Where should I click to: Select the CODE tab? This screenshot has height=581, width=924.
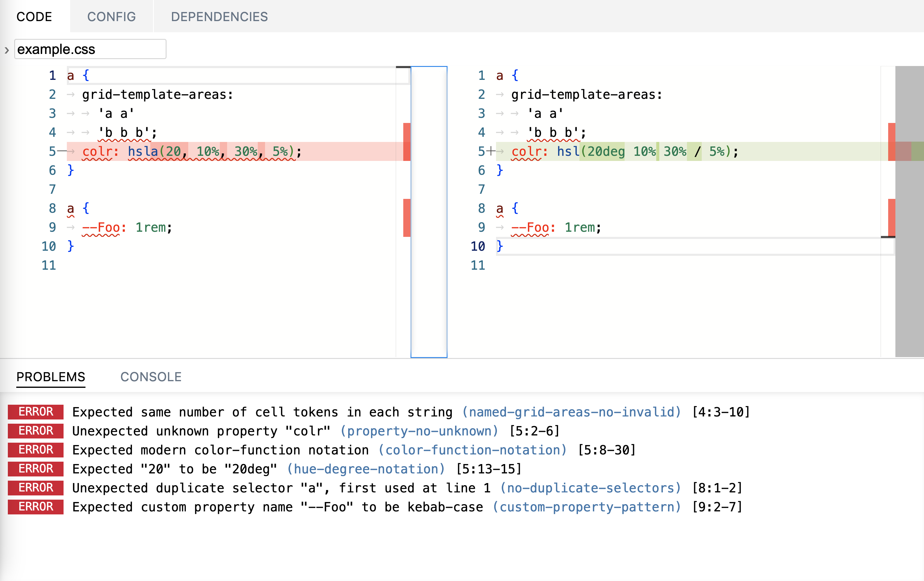pyautogui.click(x=34, y=17)
